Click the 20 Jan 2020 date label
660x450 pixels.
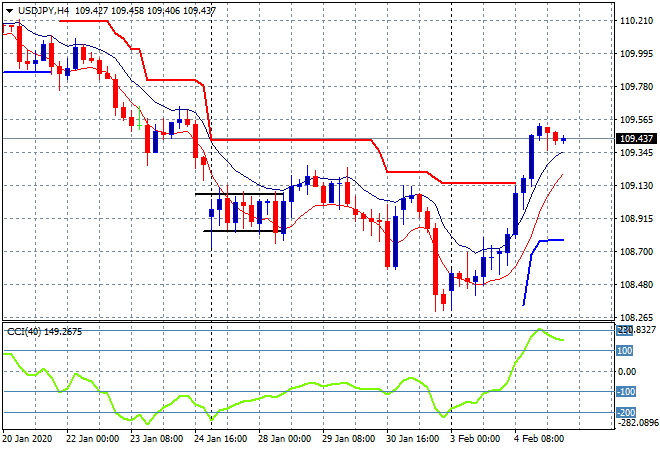pyautogui.click(x=27, y=439)
